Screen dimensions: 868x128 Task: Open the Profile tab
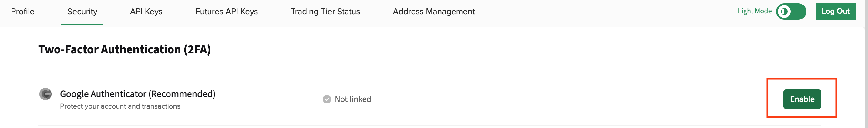pyautogui.click(x=22, y=12)
